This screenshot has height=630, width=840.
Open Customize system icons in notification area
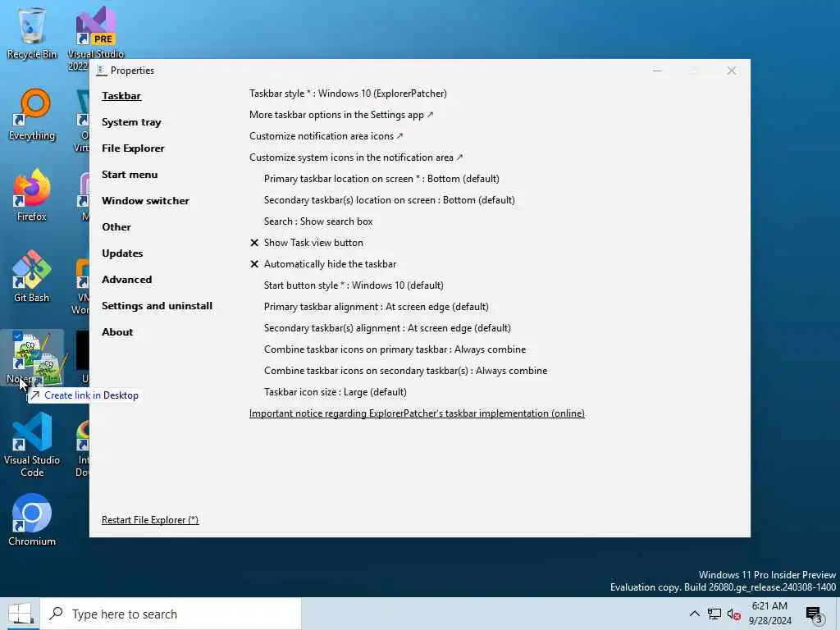click(356, 157)
